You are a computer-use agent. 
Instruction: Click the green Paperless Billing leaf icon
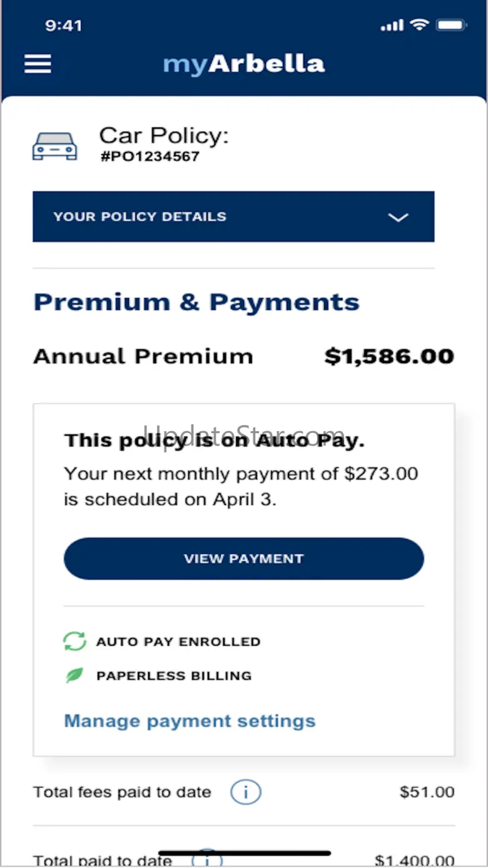74,675
